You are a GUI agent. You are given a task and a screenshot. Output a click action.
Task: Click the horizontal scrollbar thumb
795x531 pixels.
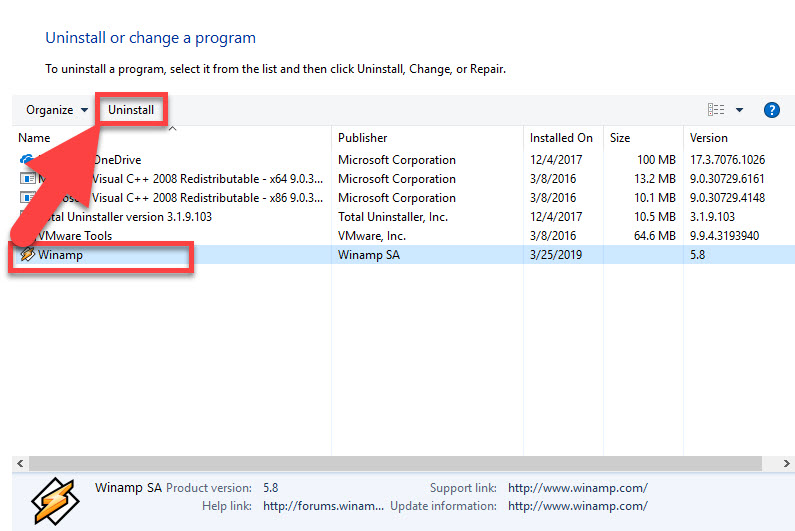[x=395, y=463]
